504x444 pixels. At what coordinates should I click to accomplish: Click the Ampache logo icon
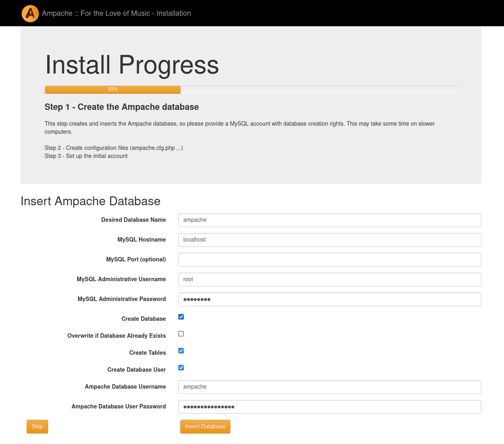pyautogui.click(x=30, y=13)
